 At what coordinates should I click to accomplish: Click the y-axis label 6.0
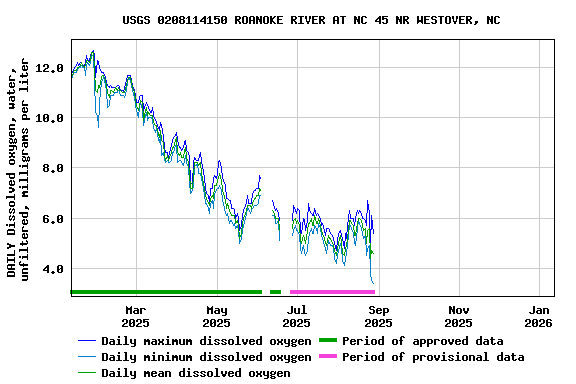pyautogui.click(x=53, y=219)
